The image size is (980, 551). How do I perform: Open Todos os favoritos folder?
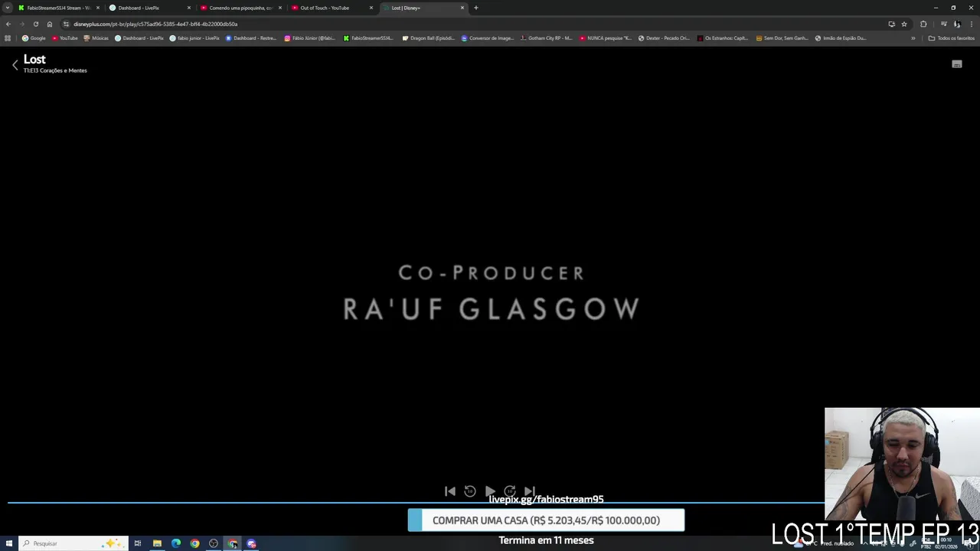(951, 38)
